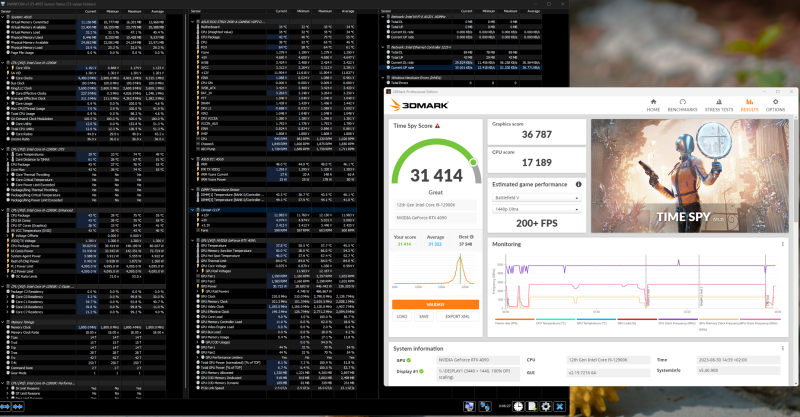Click the HWiNFO settings gear icon

tap(545, 406)
